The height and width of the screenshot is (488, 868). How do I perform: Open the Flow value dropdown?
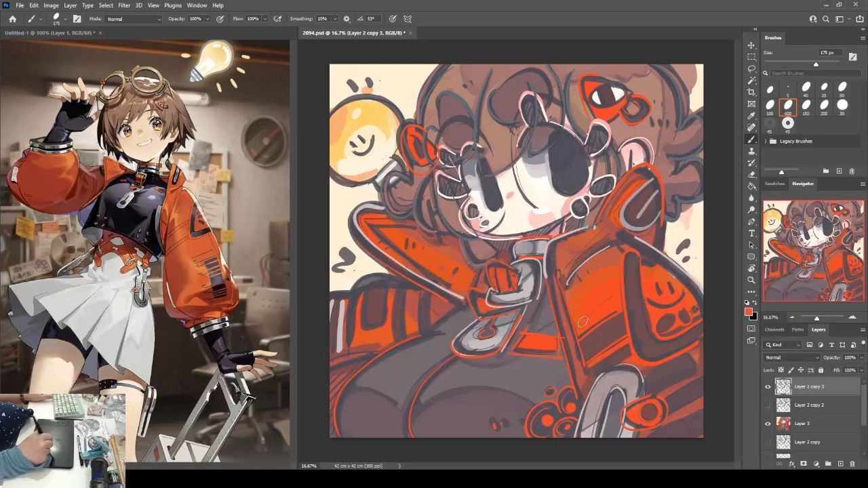pyautogui.click(x=264, y=19)
